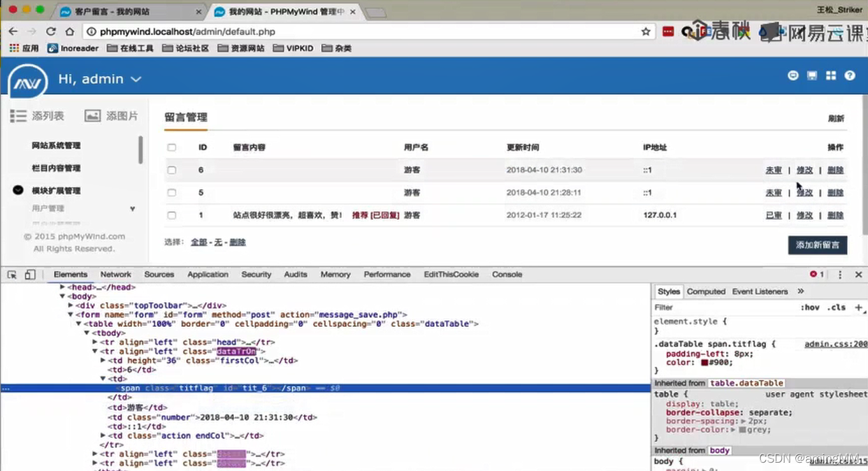Click the 添图片 image icon

[92, 115]
